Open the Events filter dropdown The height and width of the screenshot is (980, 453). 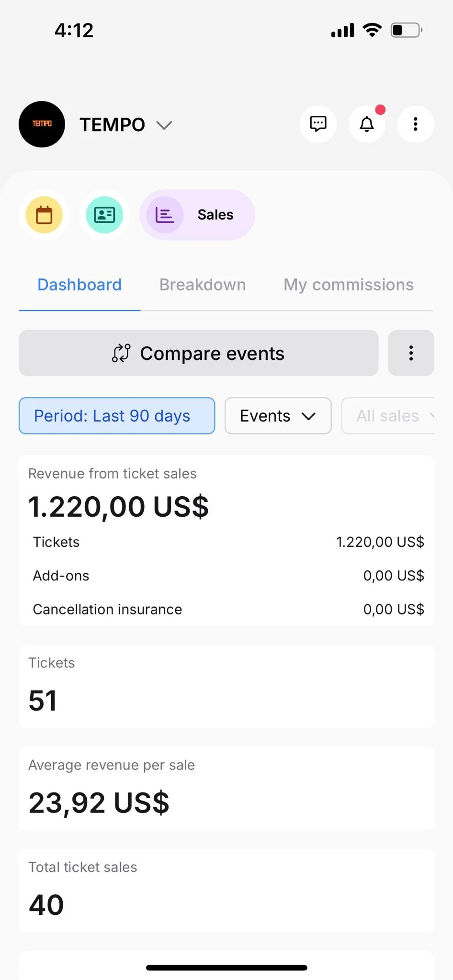pyautogui.click(x=278, y=416)
